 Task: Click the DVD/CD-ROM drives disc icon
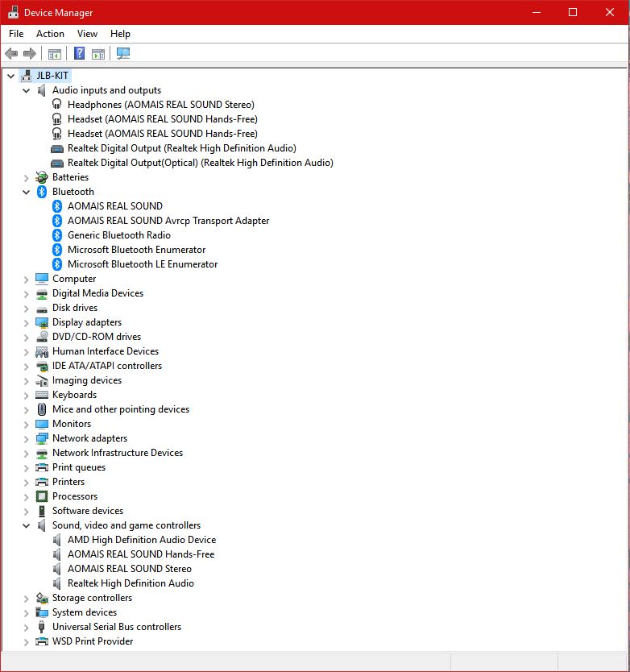tap(42, 337)
